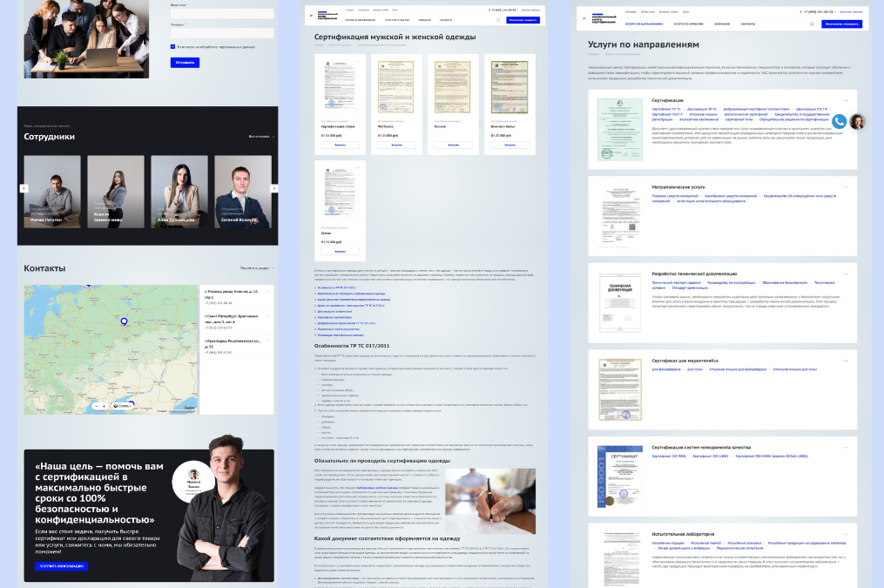Click Для Вайлдберриз link in marketplace card

click(x=666, y=370)
